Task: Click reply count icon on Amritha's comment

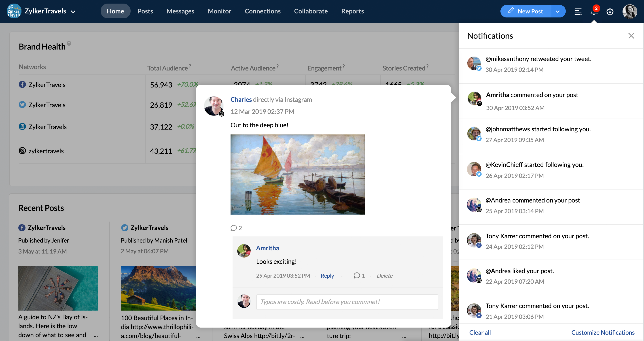Action: click(357, 275)
